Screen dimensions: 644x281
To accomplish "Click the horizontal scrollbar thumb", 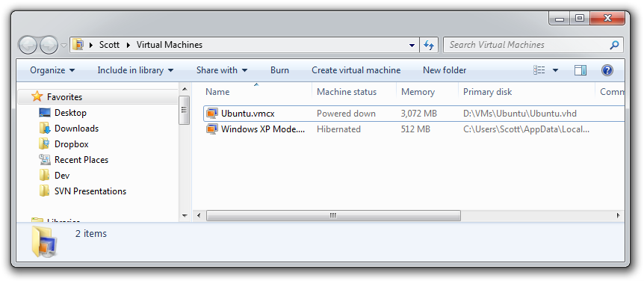I will pyautogui.click(x=333, y=215).
